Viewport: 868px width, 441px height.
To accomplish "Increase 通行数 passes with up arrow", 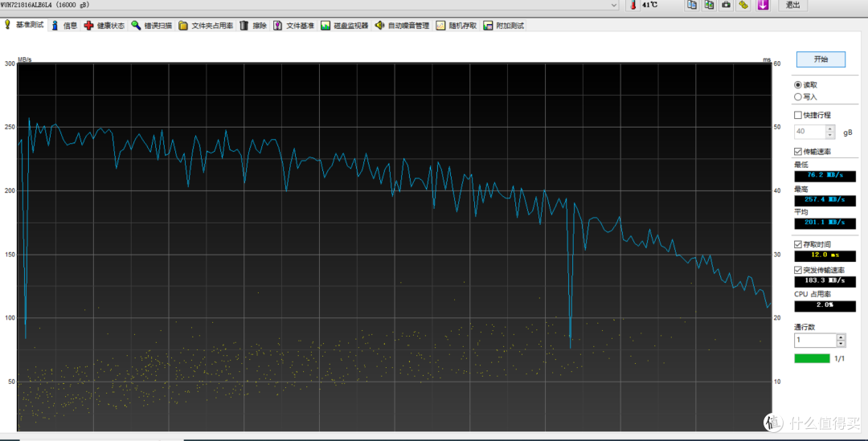I will click(x=841, y=337).
